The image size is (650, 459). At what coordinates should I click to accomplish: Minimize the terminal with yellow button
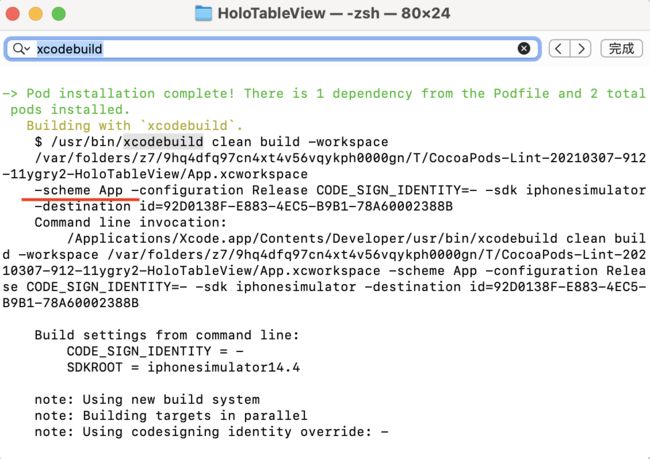(x=36, y=14)
